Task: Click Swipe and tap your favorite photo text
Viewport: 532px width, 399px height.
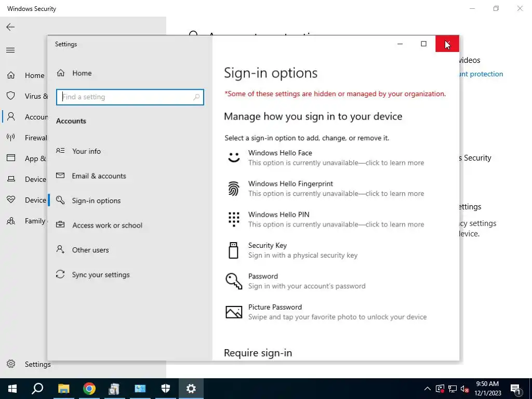Action: click(338, 317)
